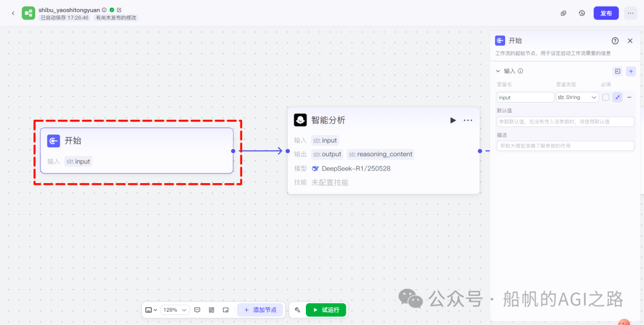Click the comment icon in bottom toolbar

[x=197, y=310]
